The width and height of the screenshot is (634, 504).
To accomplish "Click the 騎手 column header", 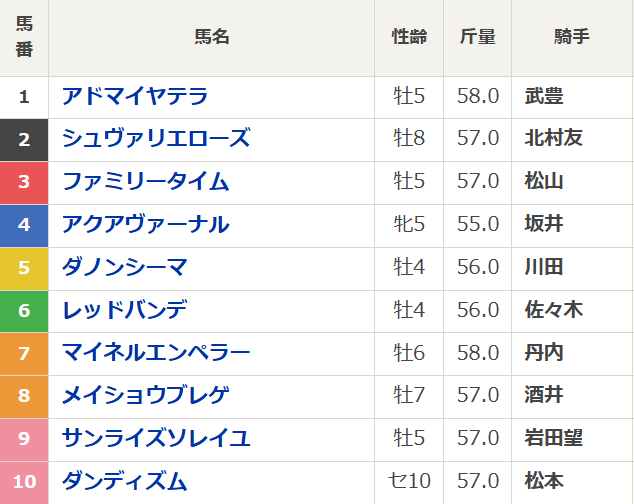I will [x=572, y=37].
